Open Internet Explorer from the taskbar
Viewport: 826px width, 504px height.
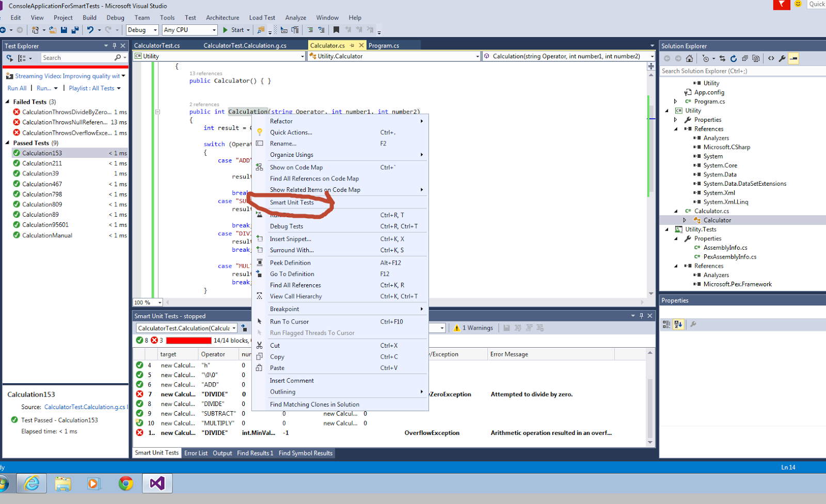tap(32, 483)
